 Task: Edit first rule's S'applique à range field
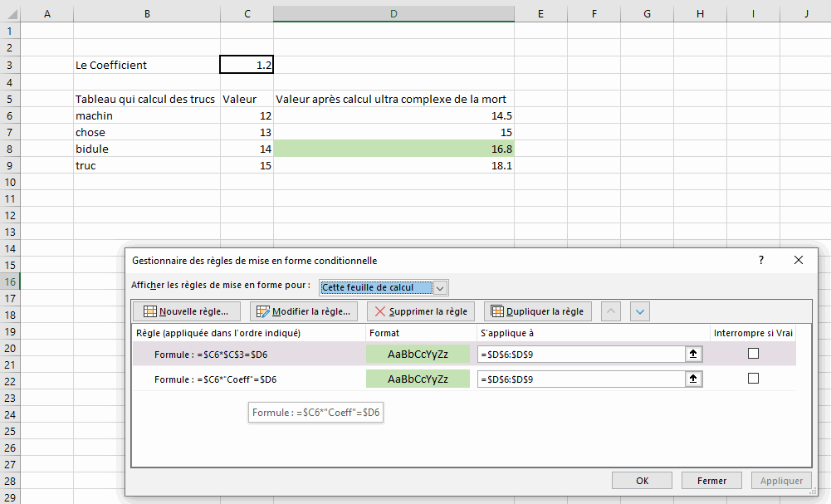point(579,354)
